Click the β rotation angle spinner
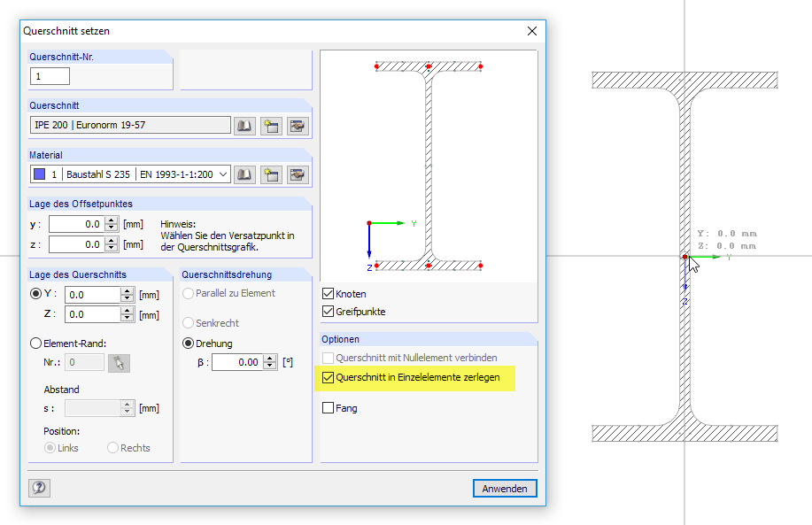 click(270, 362)
